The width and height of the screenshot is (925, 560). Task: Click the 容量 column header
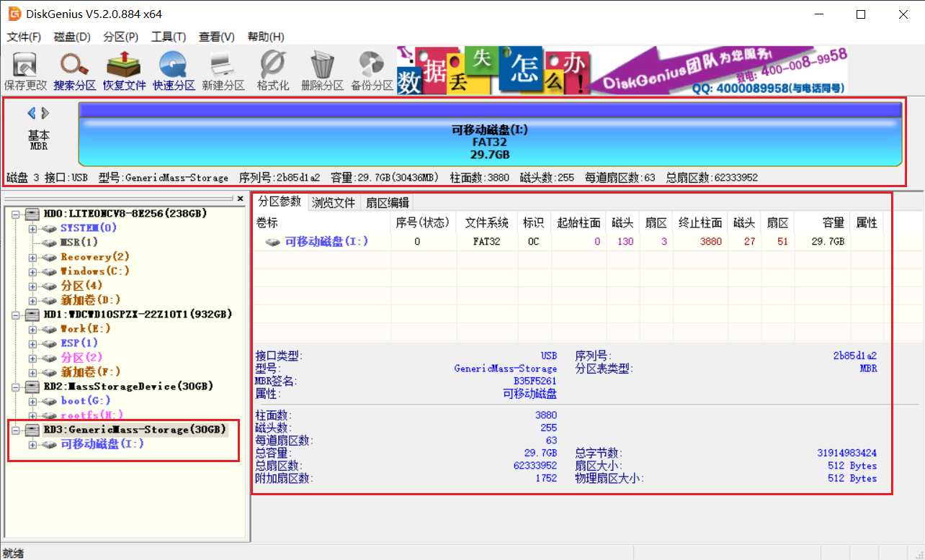[x=822, y=223]
